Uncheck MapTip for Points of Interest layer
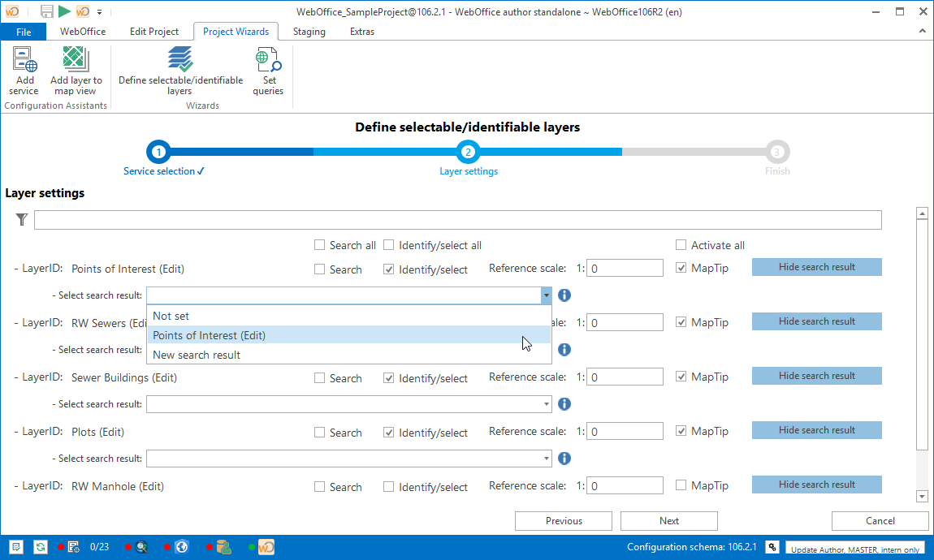Screen dimensions: 934x560 pyautogui.click(x=681, y=269)
